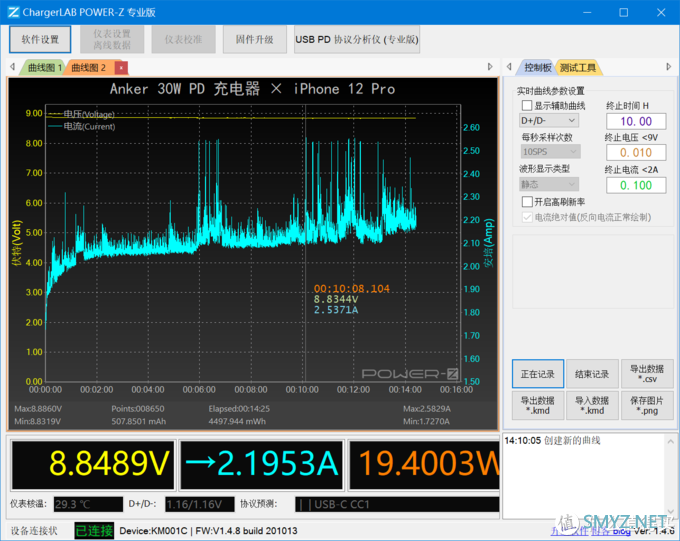Edit the 终止时间 H field showing 10.00
The height and width of the screenshot is (541, 680).
[x=636, y=121]
